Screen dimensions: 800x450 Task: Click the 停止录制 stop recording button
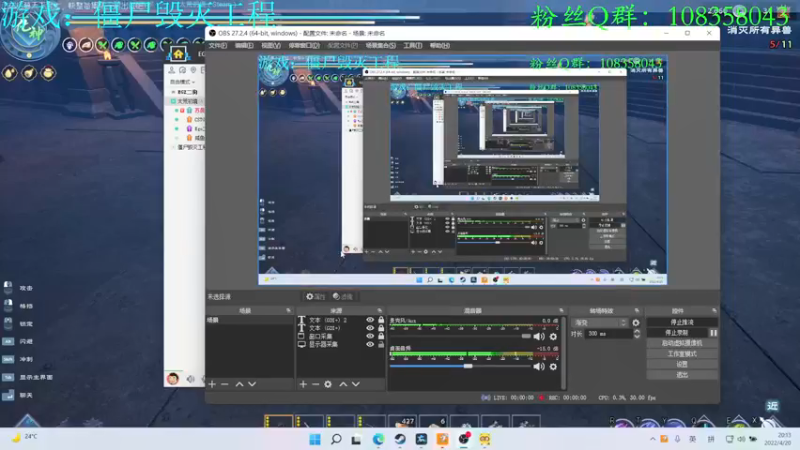click(677, 333)
